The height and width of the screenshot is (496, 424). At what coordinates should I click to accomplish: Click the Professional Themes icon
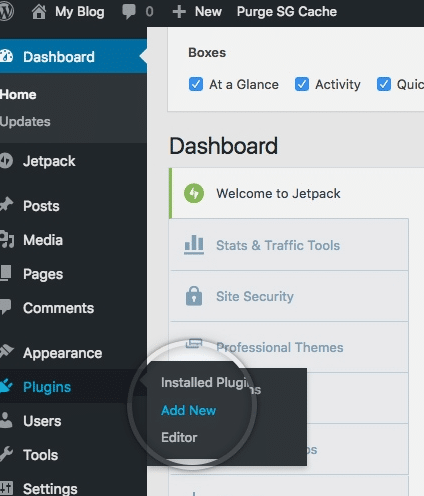(194, 343)
